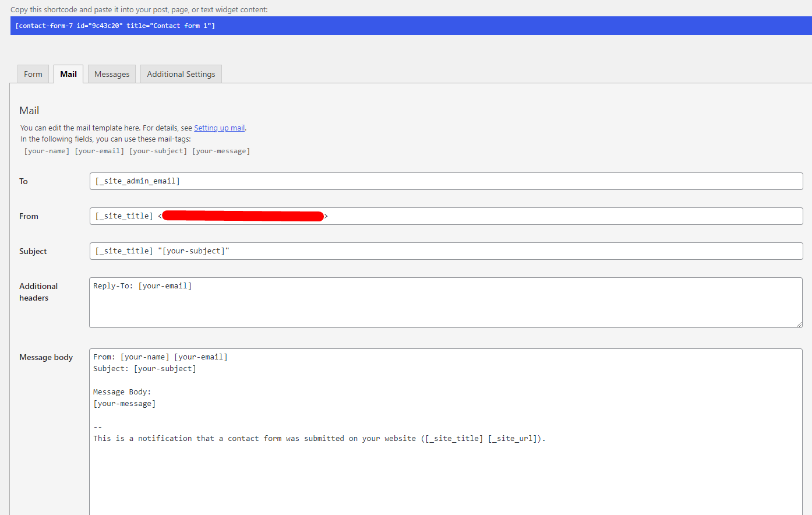Select the Mail tab

tap(68, 73)
